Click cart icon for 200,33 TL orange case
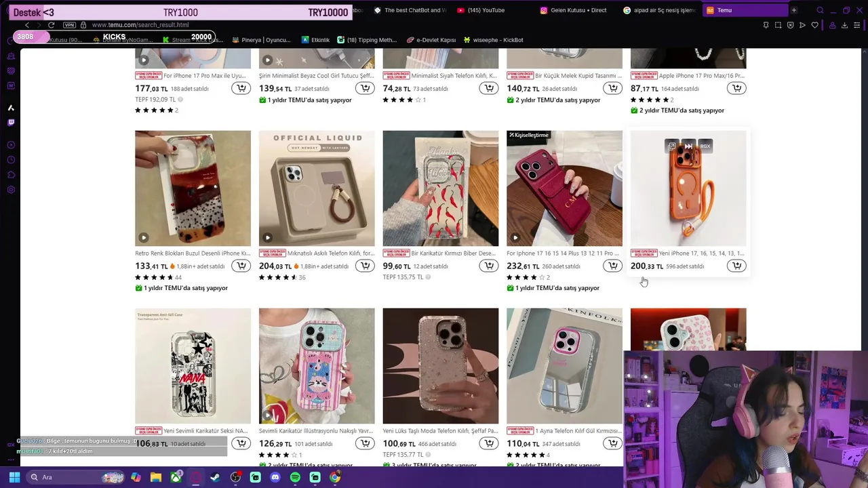Viewport: 868px width, 488px height. pos(736,266)
